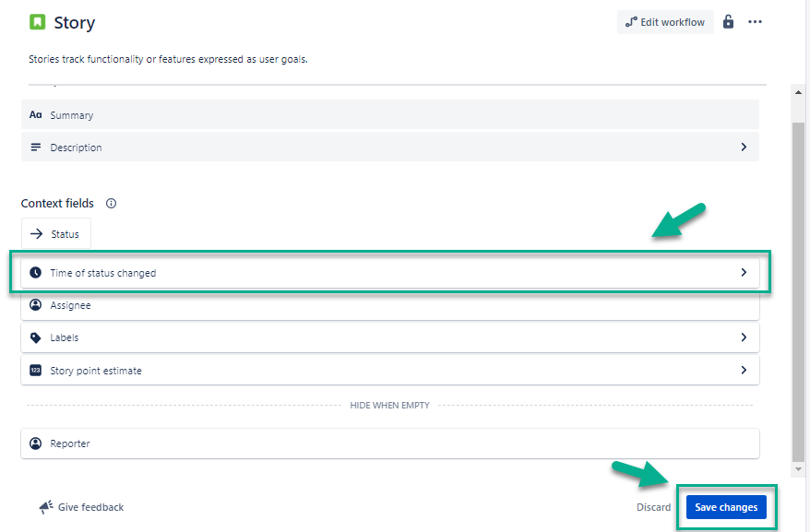This screenshot has height=532, width=810.
Task: Click the clock icon for Time of status changed
Action: tap(36, 273)
